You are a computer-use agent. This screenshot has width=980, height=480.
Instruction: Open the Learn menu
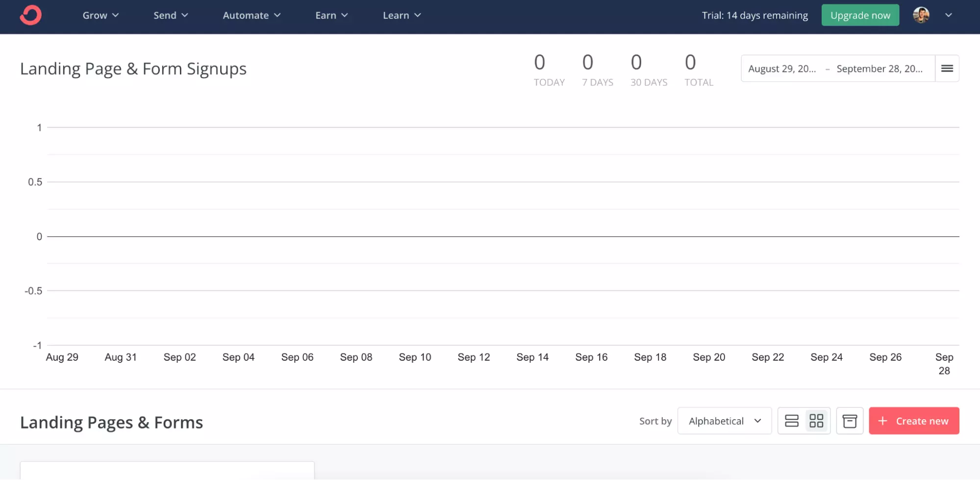tap(402, 15)
